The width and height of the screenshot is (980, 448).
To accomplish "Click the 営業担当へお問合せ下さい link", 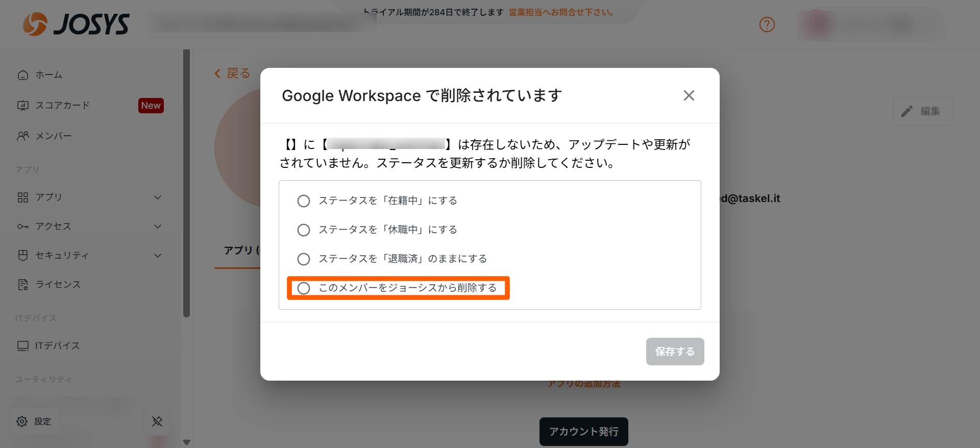I will coord(562,12).
